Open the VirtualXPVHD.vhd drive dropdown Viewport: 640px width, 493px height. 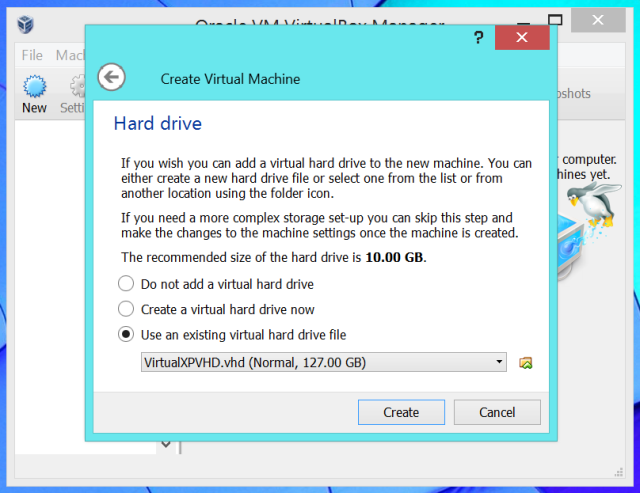324,362
